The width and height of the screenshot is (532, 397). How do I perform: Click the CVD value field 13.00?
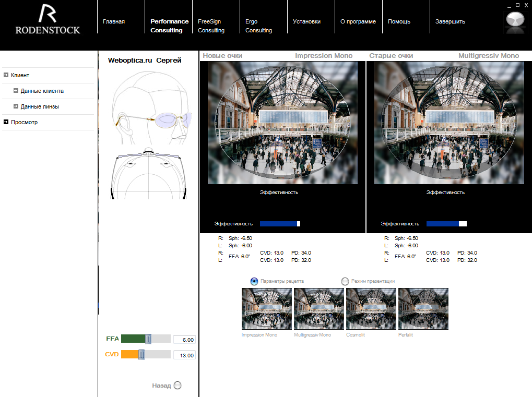(184, 355)
